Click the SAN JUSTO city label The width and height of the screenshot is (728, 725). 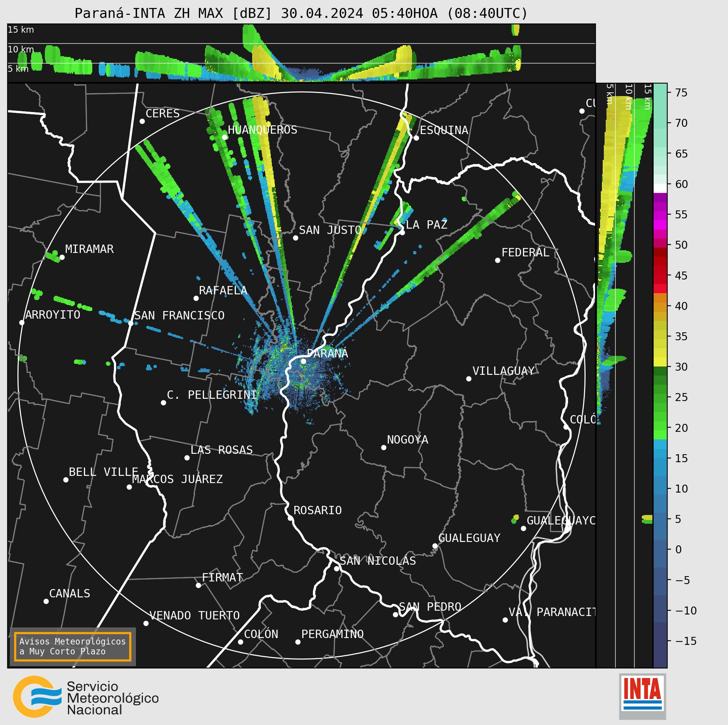point(330,230)
